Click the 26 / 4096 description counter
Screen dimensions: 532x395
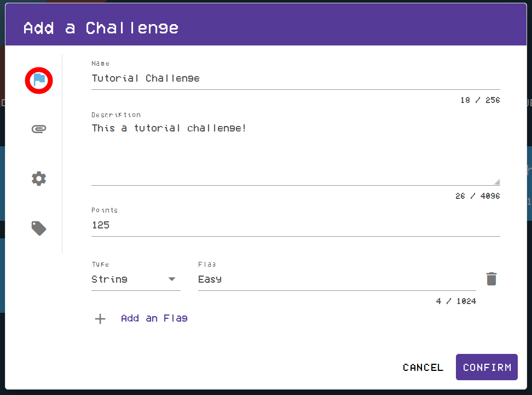pyautogui.click(x=477, y=196)
